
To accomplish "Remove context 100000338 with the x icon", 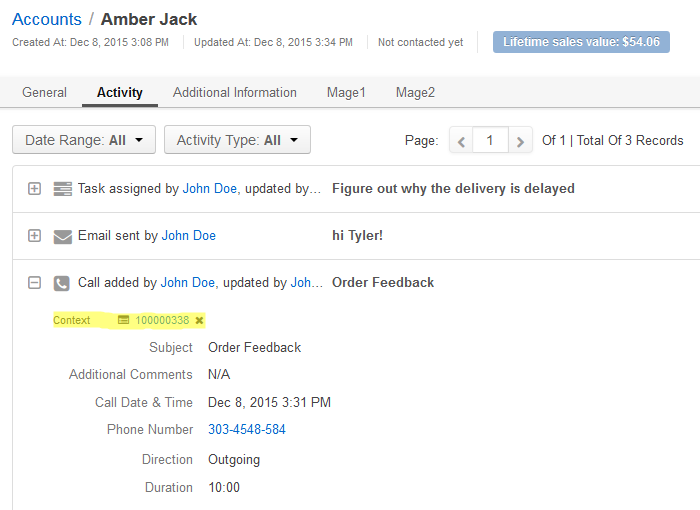I will click(x=200, y=320).
